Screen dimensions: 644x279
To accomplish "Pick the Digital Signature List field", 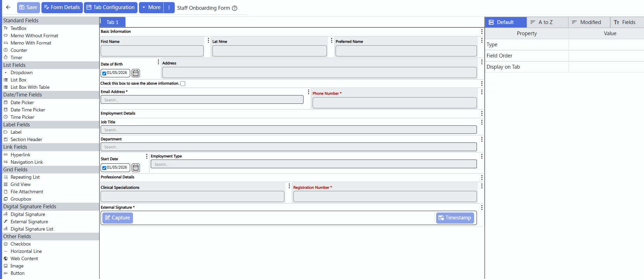I will click(32, 229).
